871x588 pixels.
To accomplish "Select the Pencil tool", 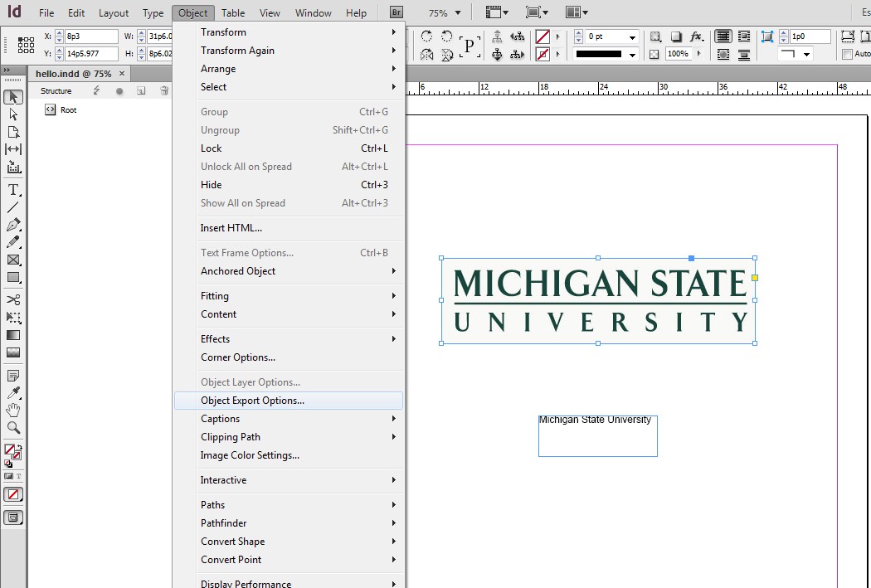I will [13, 242].
